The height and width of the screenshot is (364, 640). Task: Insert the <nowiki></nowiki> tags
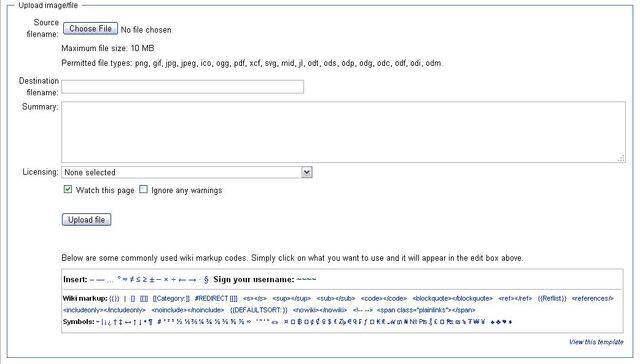coord(320,310)
